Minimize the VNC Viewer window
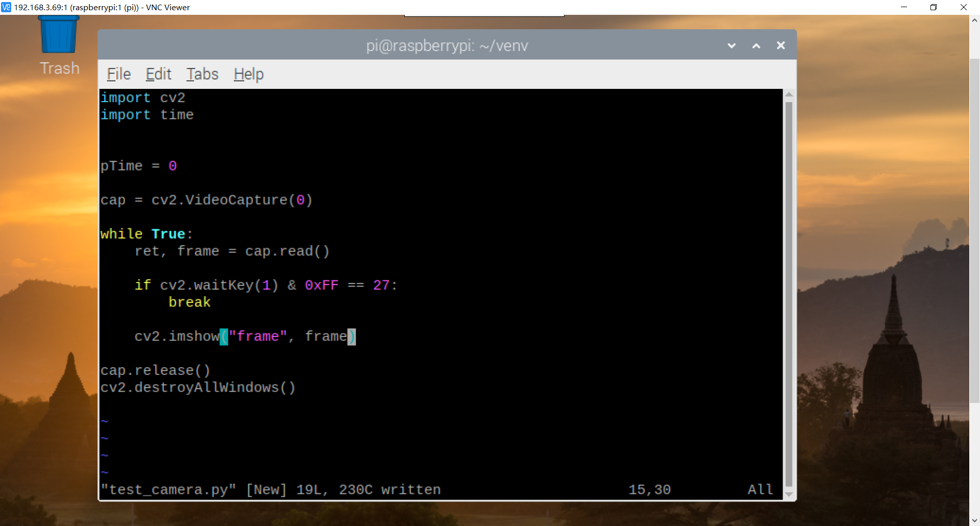 point(904,7)
